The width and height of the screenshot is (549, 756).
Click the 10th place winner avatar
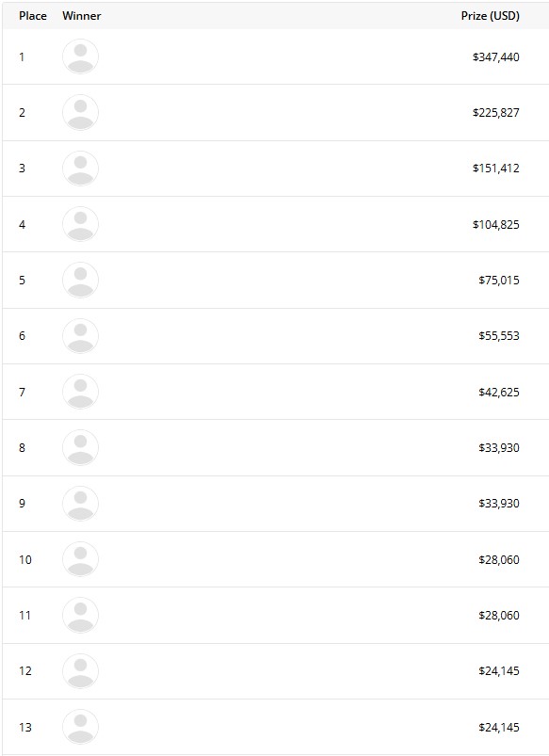(x=81, y=559)
